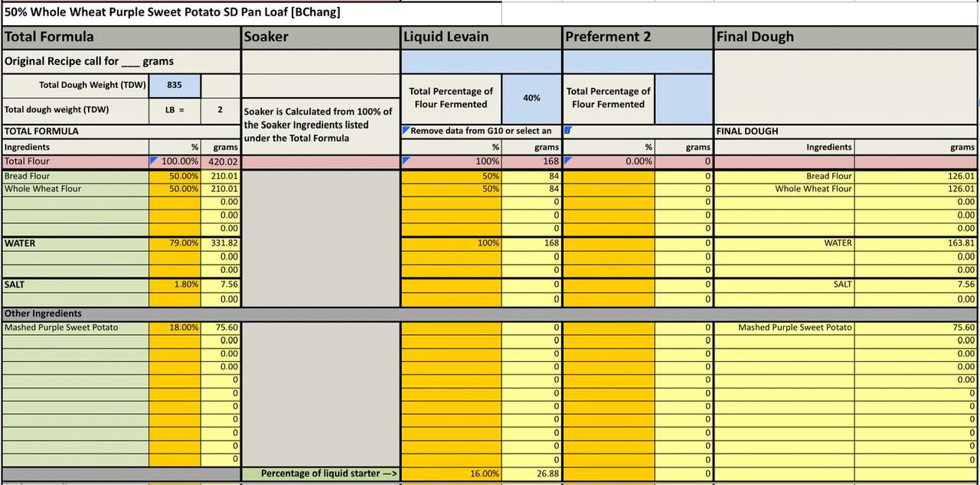Click the liquid starter 16.00% cell

452,474
